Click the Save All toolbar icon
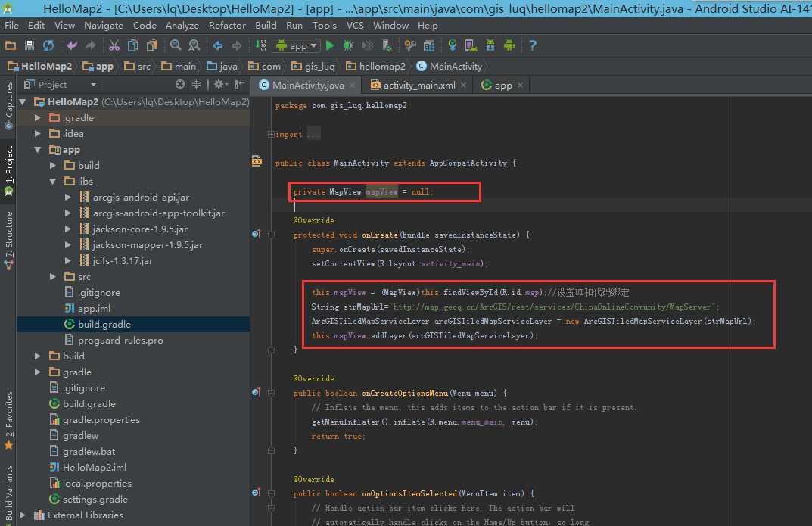The width and height of the screenshot is (812, 526). pyautogui.click(x=30, y=46)
